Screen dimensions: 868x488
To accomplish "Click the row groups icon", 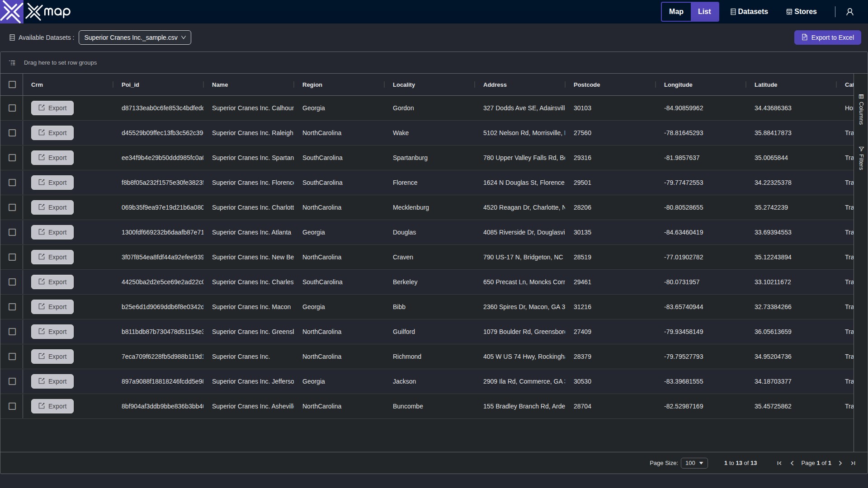I will tap(12, 63).
